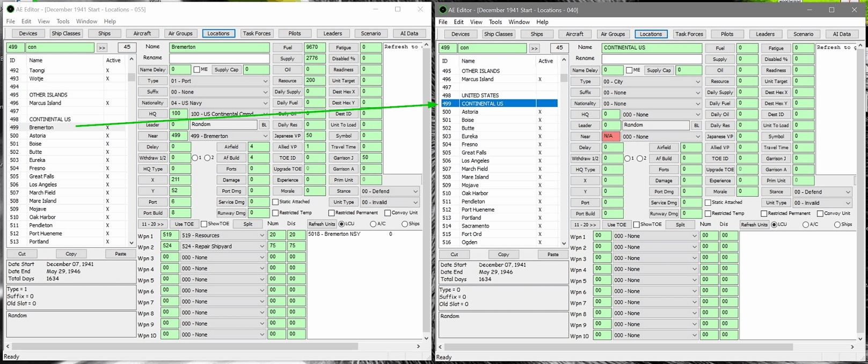Enable Restricted Permanent checkbox in left window
The image size is (868, 364).
331,213
